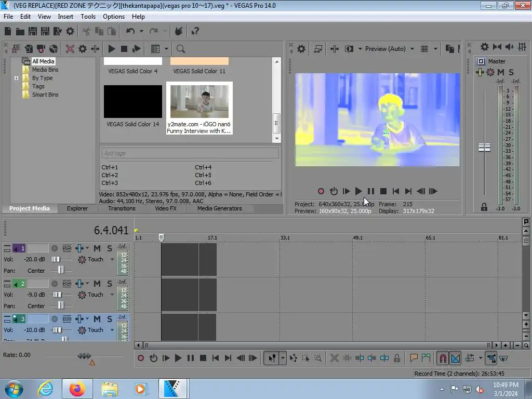The image size is (532, 399).
Task: Copy a snapshot of the preview to the clipboard
Action: pyautogui.click(x=449, y=49)
